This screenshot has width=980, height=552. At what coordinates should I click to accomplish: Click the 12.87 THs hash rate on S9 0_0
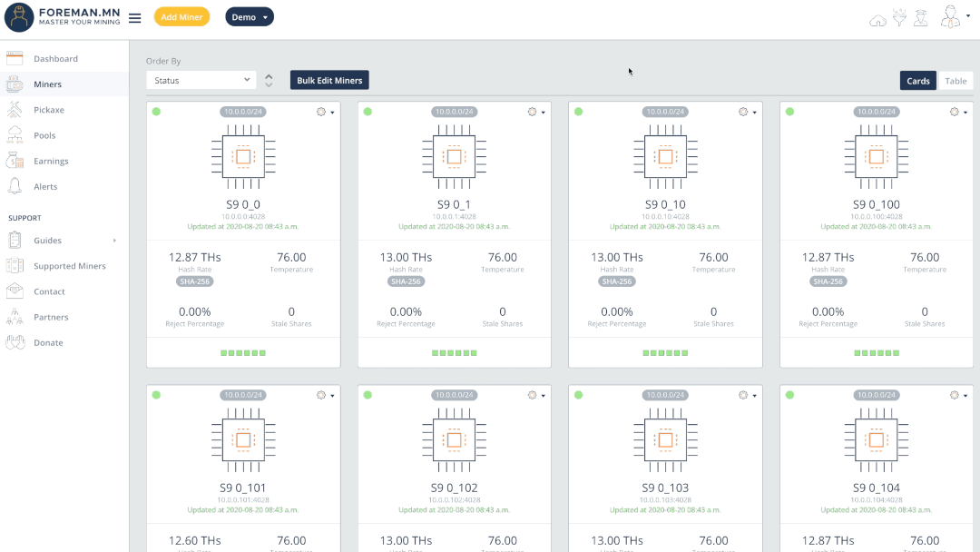click(x=194, y=257)
